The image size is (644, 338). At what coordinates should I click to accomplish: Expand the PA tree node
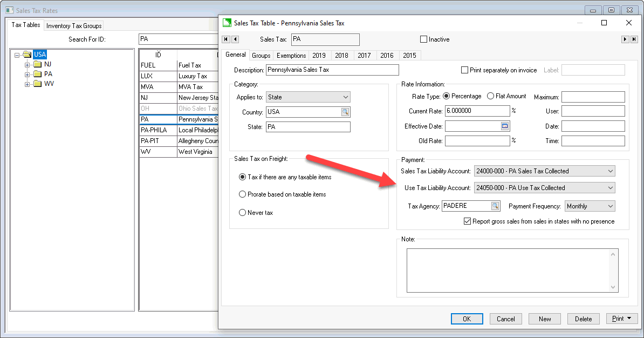click(x=28, y=74)
